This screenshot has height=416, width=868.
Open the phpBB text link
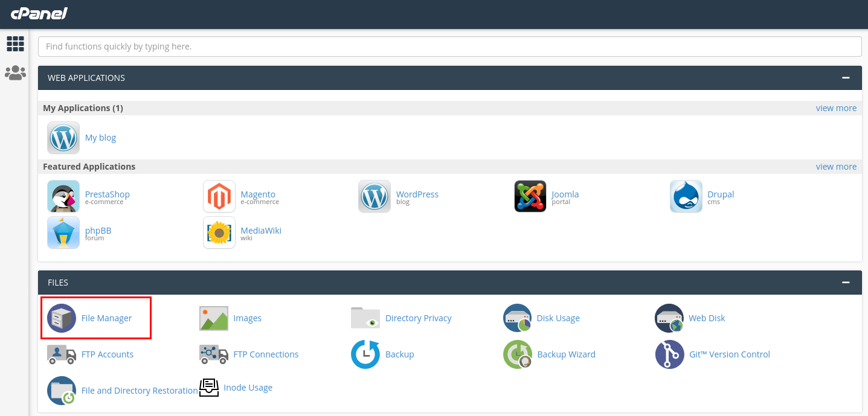tap(98, 231)
